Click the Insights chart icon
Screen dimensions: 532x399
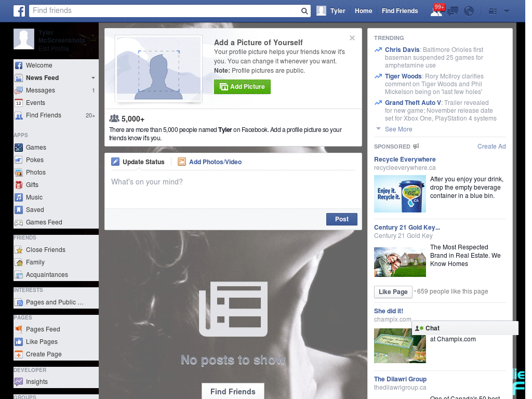(x=19, y=382)
